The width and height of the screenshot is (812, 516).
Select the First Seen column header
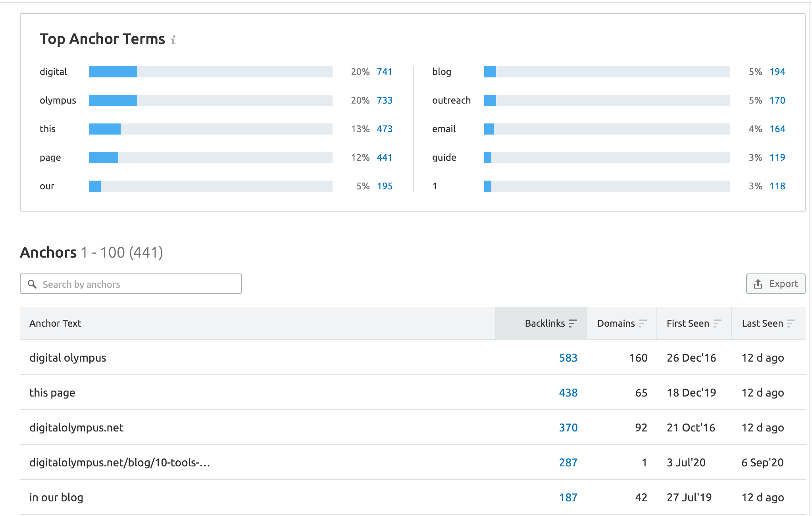pyautogui.click(x=694, y=323)
